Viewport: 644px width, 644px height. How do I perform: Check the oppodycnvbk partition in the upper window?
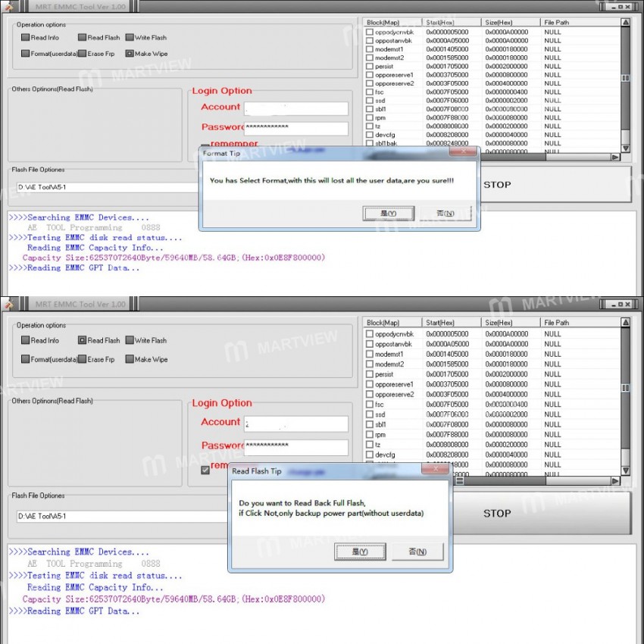click(x=370, y=32)
